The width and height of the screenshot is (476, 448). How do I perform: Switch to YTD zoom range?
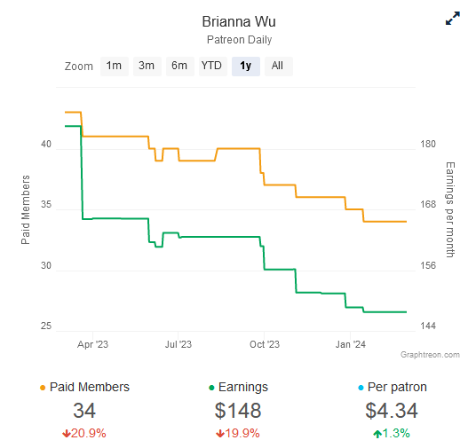point(212,67)
